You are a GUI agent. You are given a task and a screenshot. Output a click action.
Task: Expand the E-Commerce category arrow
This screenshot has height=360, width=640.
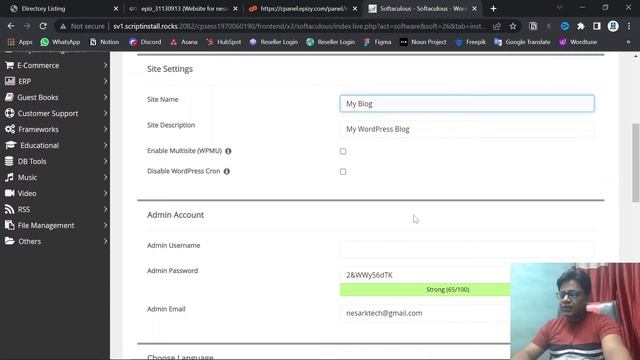click(105, 65)
